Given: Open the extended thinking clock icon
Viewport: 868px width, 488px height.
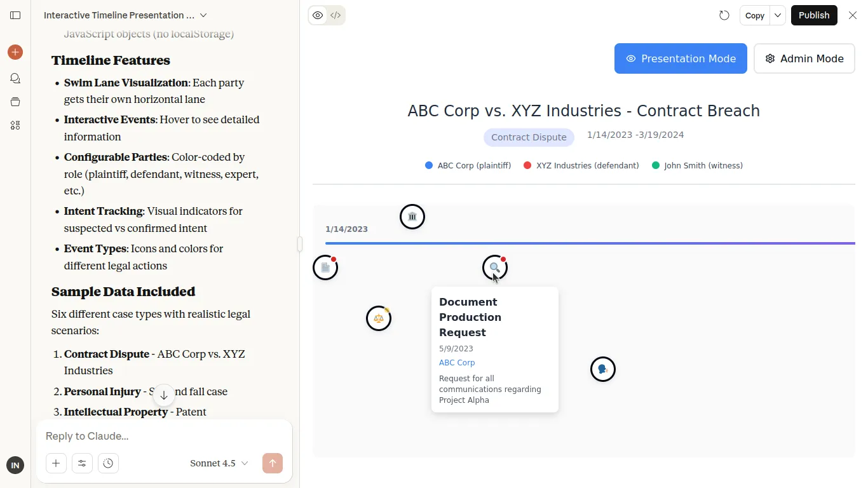Looking at the screenshot, I should 108,463.
